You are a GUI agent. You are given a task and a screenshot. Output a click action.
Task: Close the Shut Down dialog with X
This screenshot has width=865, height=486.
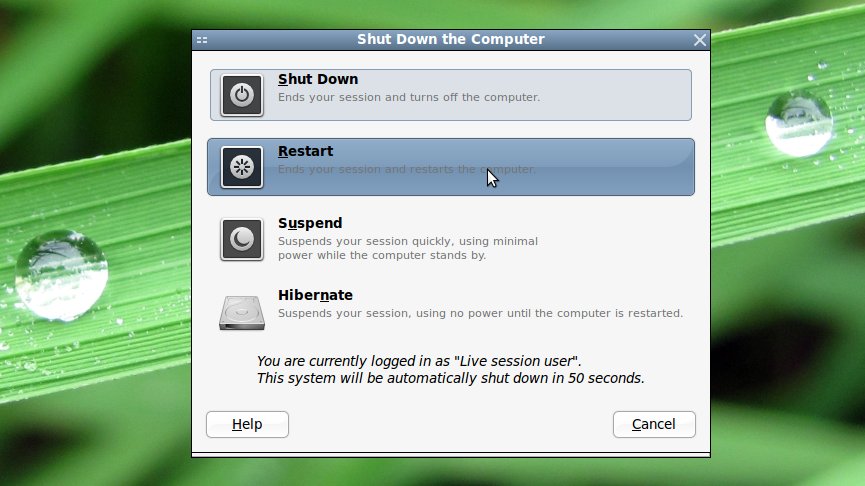point(700,40)
